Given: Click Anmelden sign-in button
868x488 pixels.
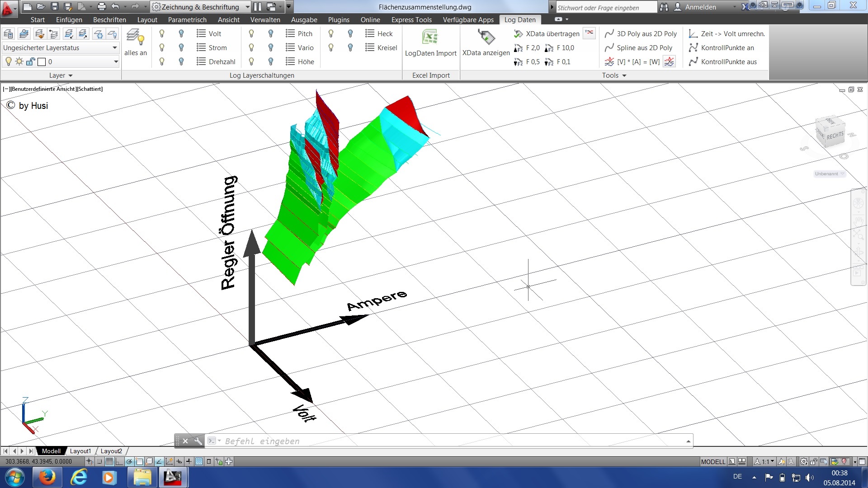Looking at the screenshot, I should coord(695,7).
